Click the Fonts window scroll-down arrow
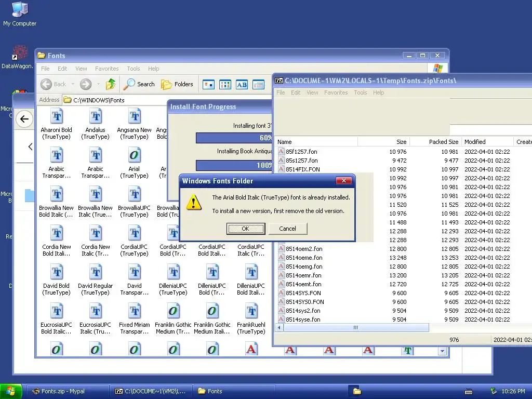This screenshot has height=399, width=532. (442, 351)
